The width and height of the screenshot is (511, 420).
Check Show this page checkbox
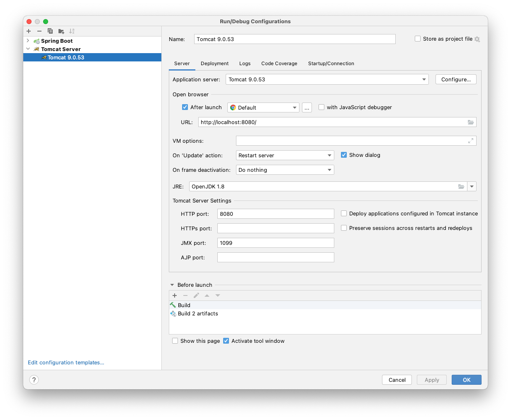coord(175,341)
